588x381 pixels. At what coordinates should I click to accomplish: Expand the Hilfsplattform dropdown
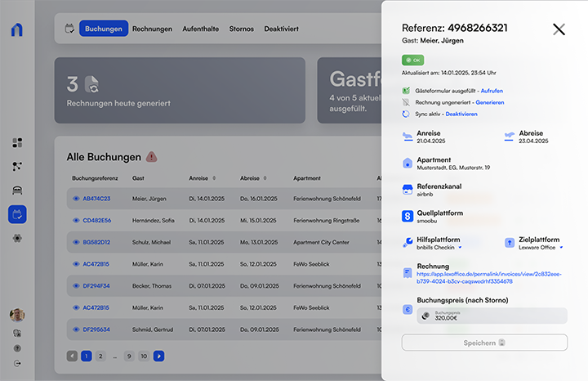coord(459,247)
